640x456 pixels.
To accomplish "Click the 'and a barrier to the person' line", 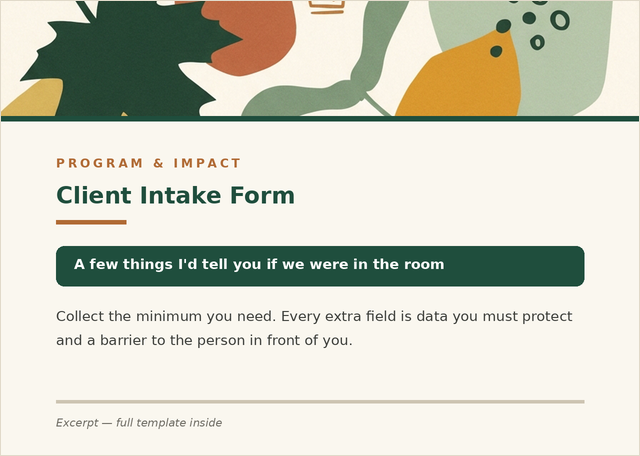I will [x=204, y=340].
